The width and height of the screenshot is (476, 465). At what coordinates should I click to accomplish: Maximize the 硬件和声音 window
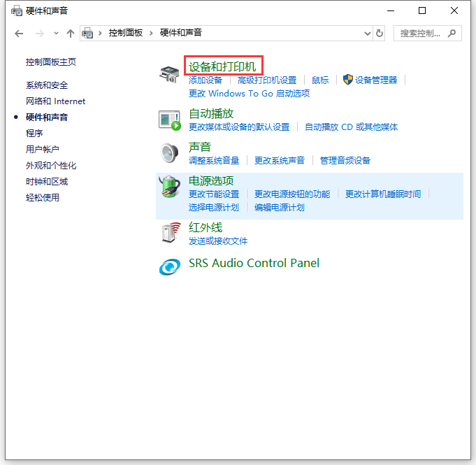coord(422,10)
